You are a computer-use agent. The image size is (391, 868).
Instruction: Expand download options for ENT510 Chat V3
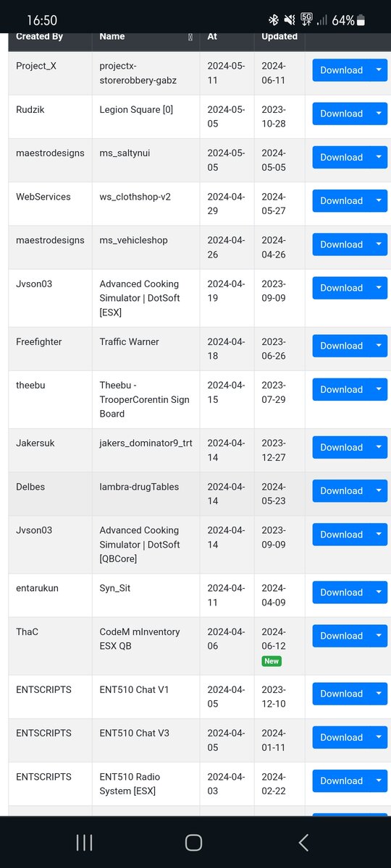point(379,737)
